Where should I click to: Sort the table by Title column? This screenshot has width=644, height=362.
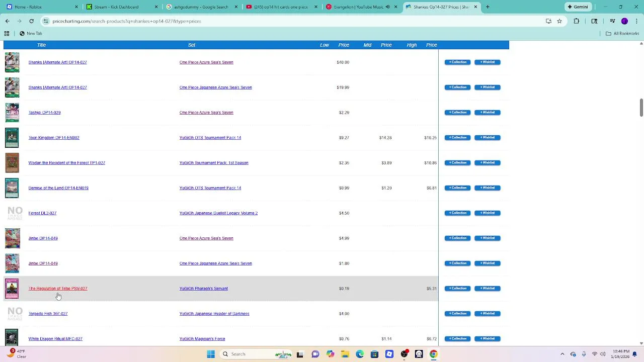[x=41, y=45]
